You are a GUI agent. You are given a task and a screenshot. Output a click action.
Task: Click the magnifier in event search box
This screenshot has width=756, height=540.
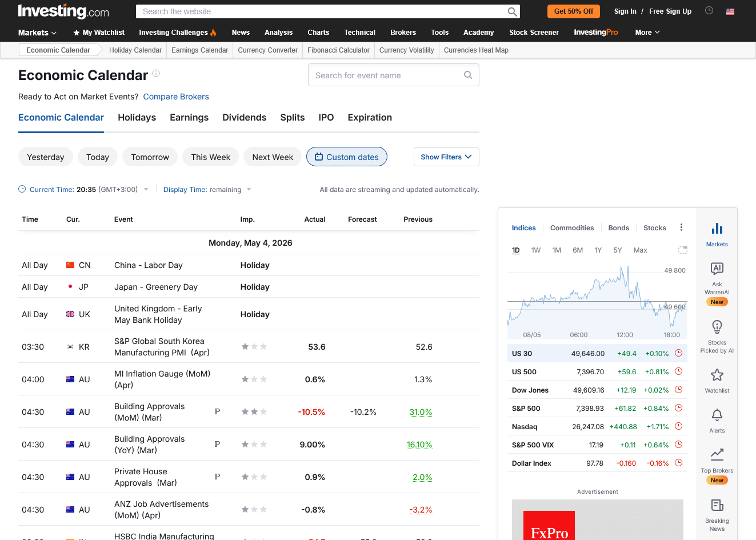click(x=468, y=75)
